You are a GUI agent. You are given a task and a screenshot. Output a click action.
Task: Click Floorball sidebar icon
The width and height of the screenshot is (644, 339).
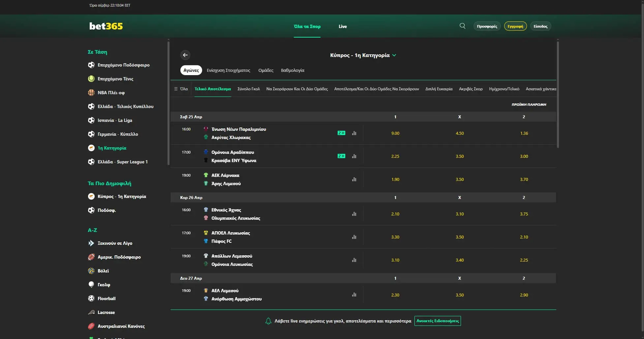pyautogui.click(x=91, y=298)
